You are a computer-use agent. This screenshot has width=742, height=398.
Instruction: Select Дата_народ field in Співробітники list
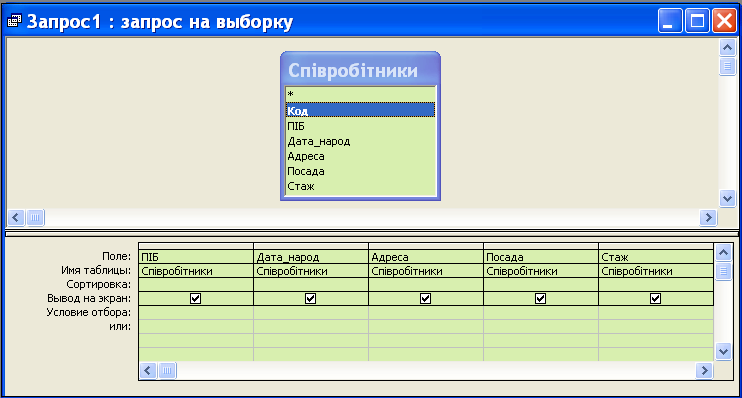(361, 141)
